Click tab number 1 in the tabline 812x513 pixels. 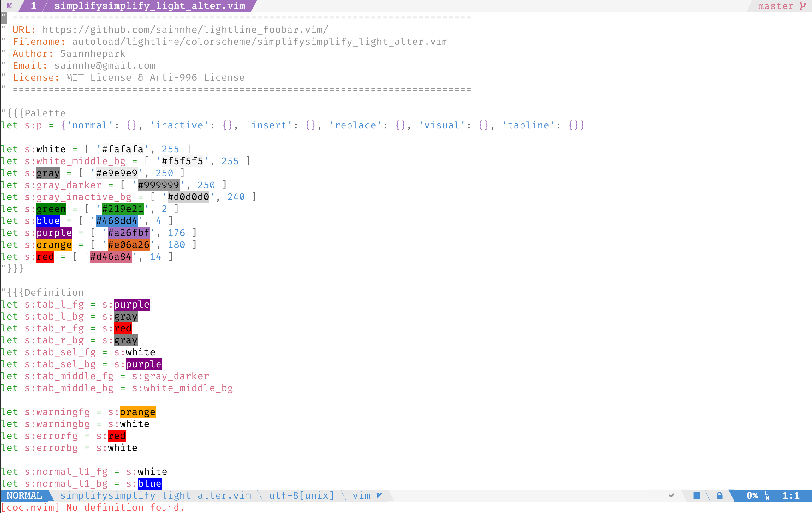coord(33,6)
